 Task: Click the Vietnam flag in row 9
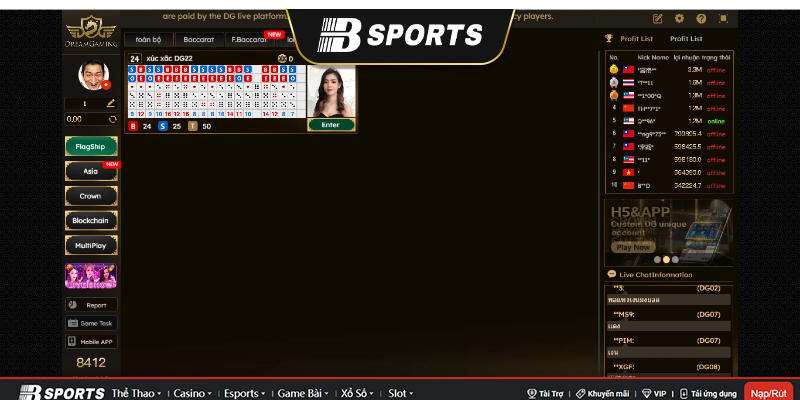(628, 172)
